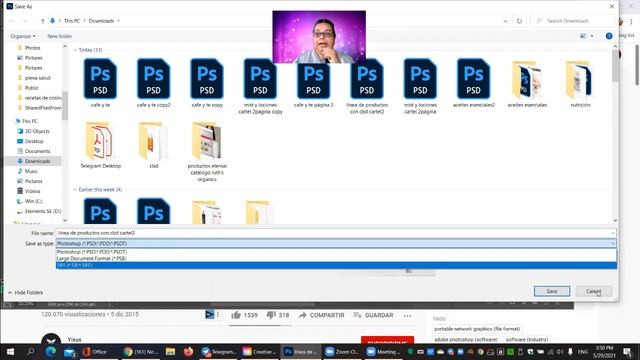The width and height of the screenshot is (640, 360).
Task: Open the 'cafe y te' PSD file icon
Action: click(x=100, y=79)
